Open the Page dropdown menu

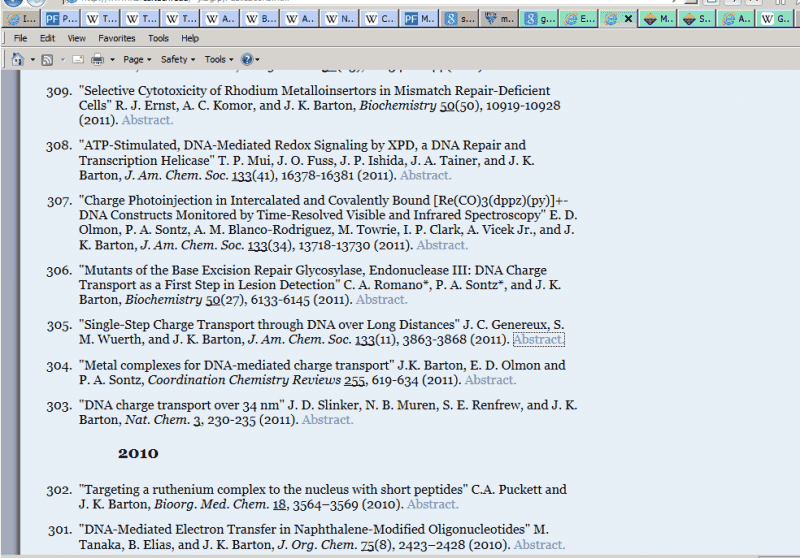coord(137,60)
